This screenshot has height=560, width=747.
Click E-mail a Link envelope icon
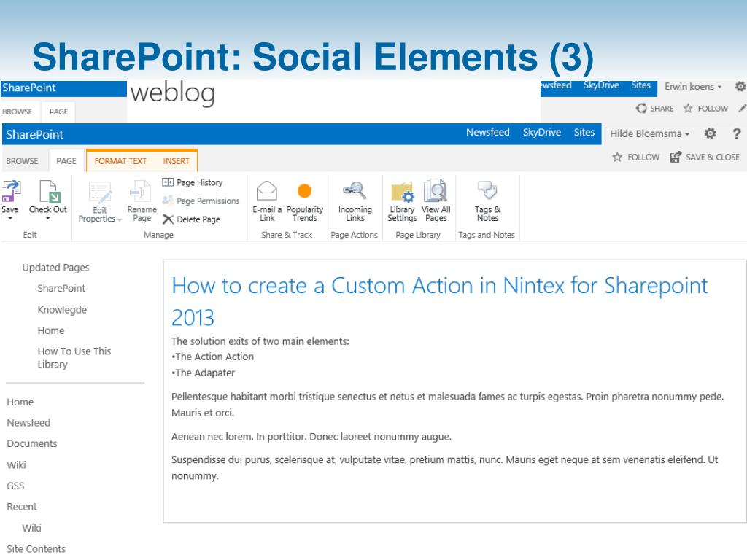click(267, 191)
